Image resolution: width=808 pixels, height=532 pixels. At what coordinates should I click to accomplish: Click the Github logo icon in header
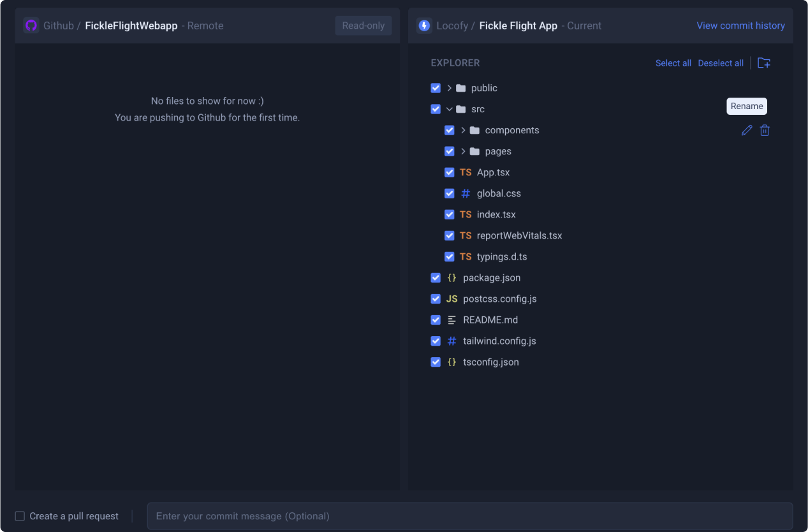31,26
